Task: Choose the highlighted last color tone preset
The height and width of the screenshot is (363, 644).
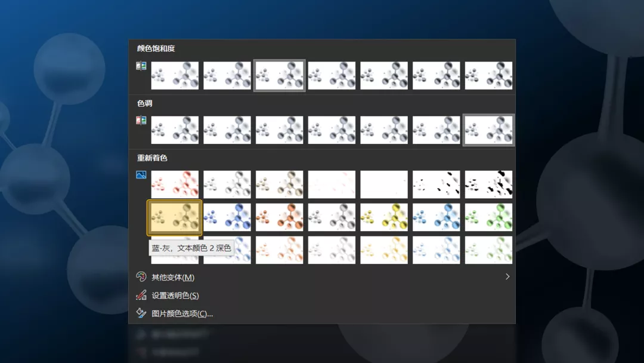Action: [x=488, y=130]
